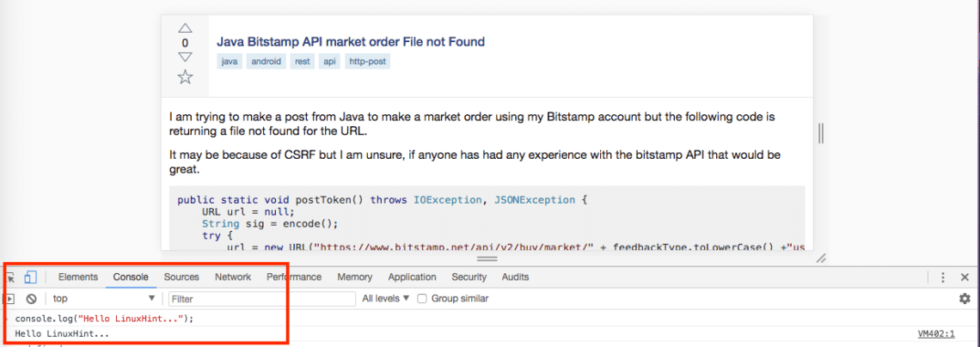Click the VM402:1 source link
Viewport: 980px width, 347px height.
point(935,333)
